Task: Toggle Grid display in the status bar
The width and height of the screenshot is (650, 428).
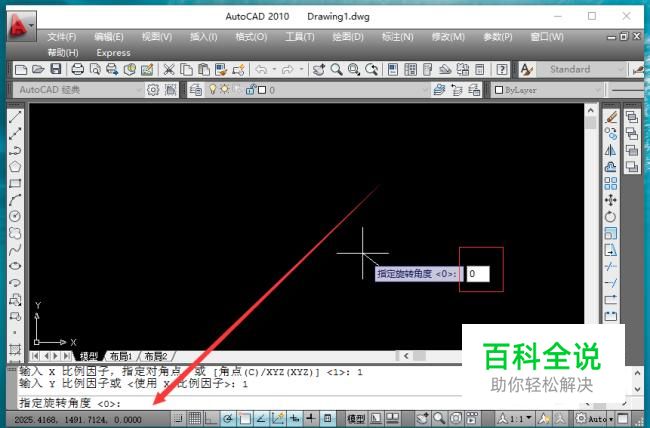Action: 194,419
